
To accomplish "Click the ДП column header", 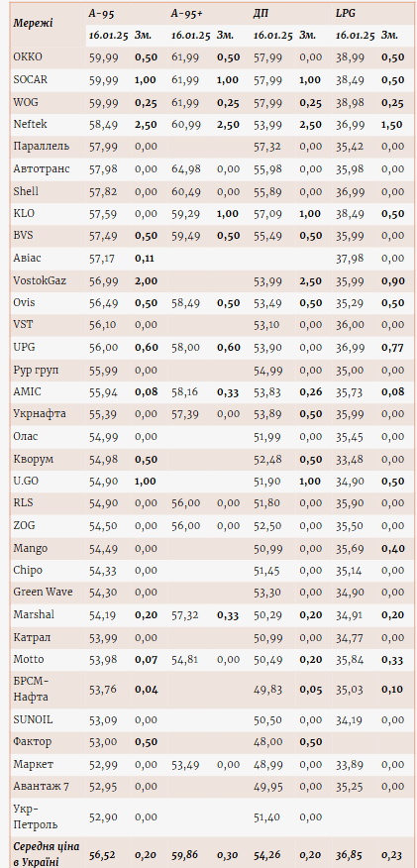I will pyautogui.click(x=260, y=12).
